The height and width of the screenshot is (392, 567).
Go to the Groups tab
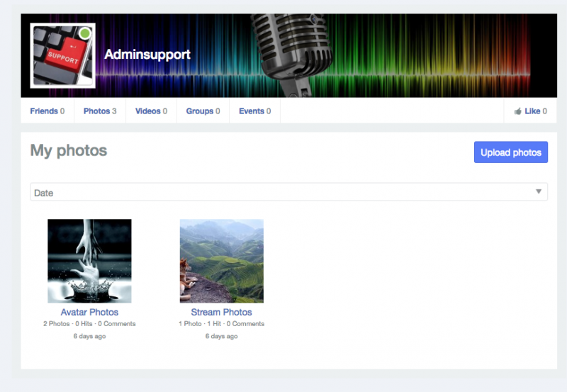(x=203, y=111)
